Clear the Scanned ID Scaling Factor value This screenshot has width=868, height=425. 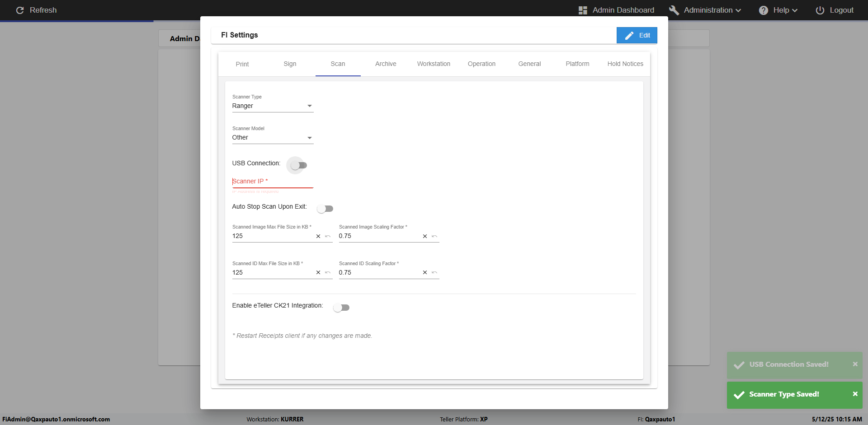[425, 272]
